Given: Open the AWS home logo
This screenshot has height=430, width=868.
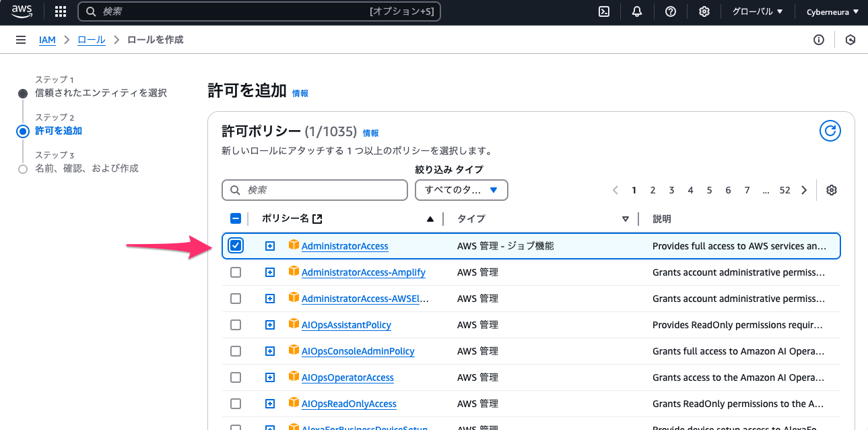Looking at the screenshot, I should click(22, 11).
